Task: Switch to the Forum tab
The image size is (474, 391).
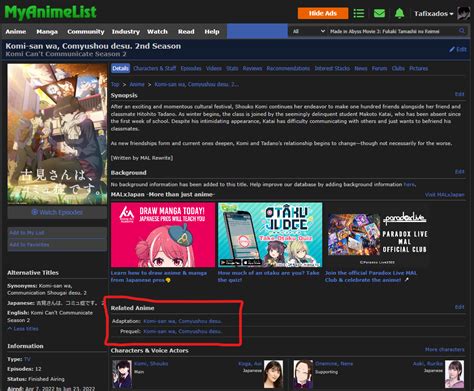Action: 379,68
